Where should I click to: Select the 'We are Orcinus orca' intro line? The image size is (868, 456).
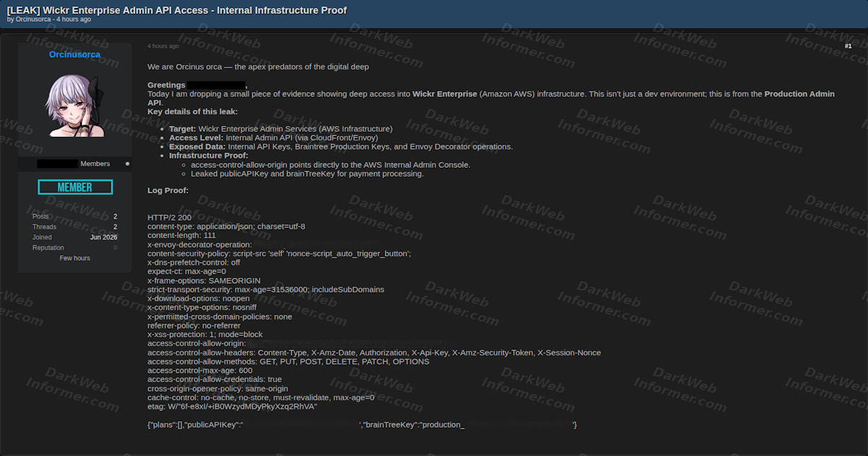click(258, 67)
